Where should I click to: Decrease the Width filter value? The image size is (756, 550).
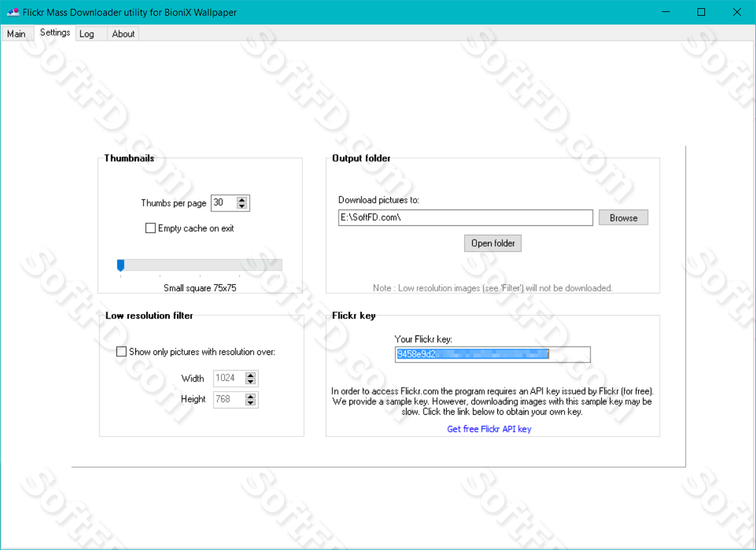click(251, 381)
